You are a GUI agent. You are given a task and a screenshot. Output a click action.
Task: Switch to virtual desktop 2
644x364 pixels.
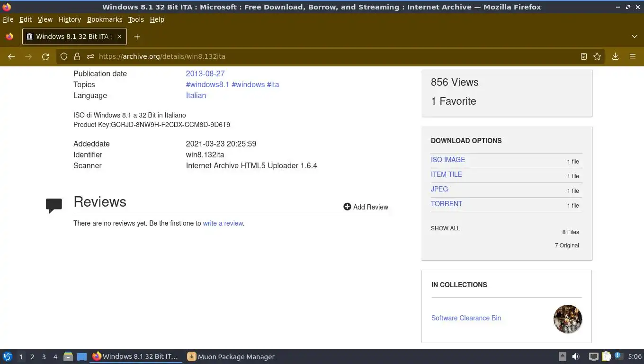32,357
